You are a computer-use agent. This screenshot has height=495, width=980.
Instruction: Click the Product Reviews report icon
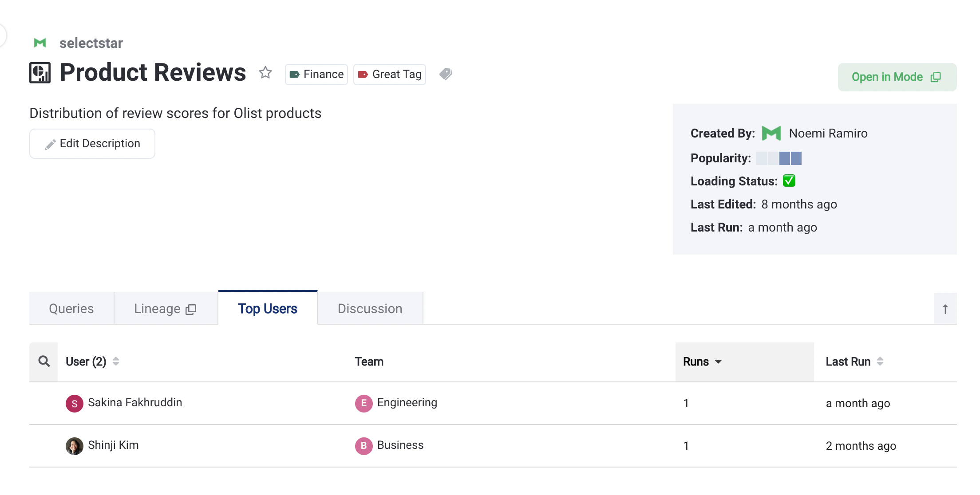(x=40, y=73)
